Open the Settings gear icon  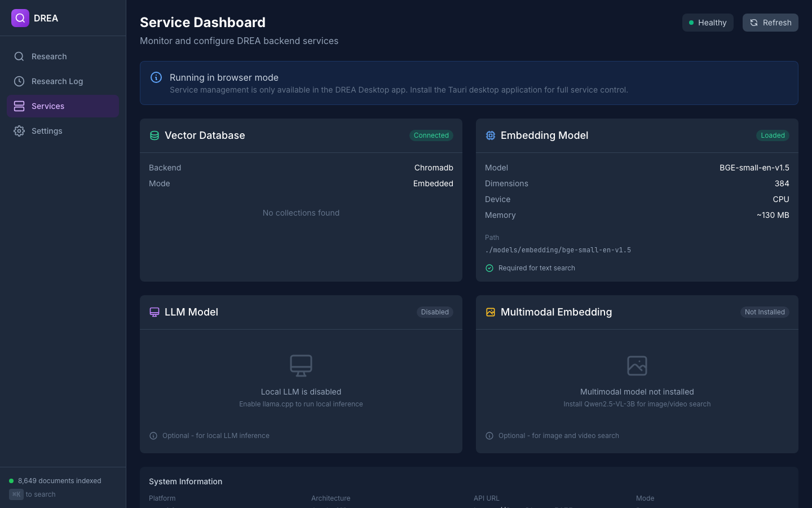19,131
